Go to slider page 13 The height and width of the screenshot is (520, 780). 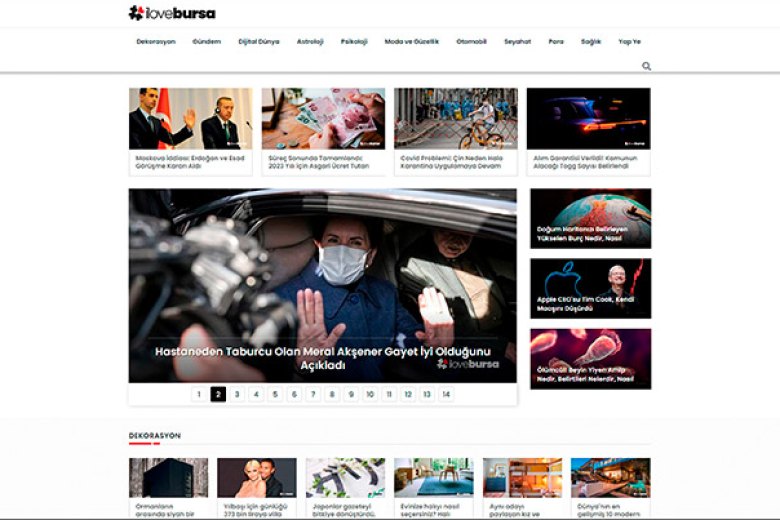[x=427, y=394]
